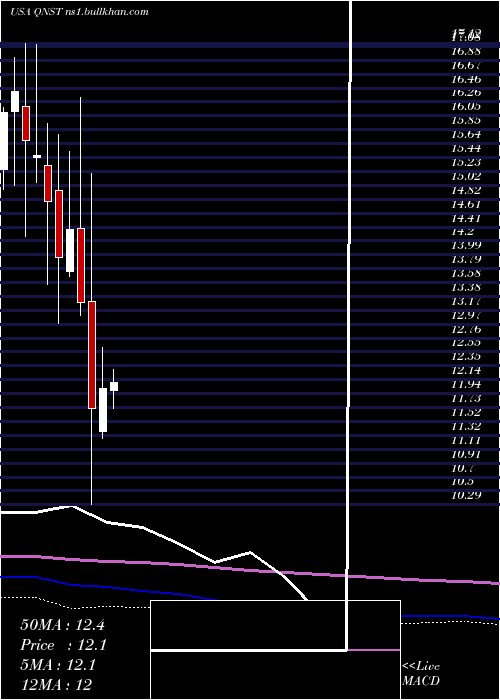This screenshot has height=700, width=500.
Task: Click the 13.17 price axis label
Action: pos(466,301)
